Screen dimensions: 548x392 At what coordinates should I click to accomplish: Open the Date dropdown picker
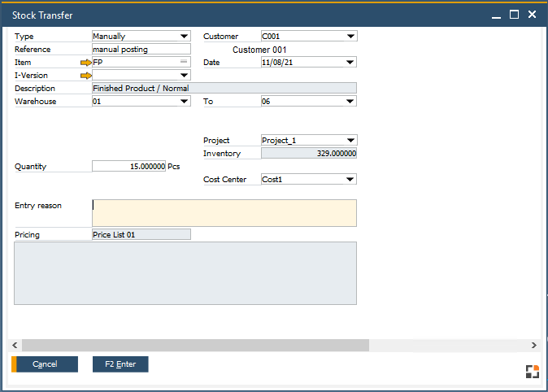[350, 63]
